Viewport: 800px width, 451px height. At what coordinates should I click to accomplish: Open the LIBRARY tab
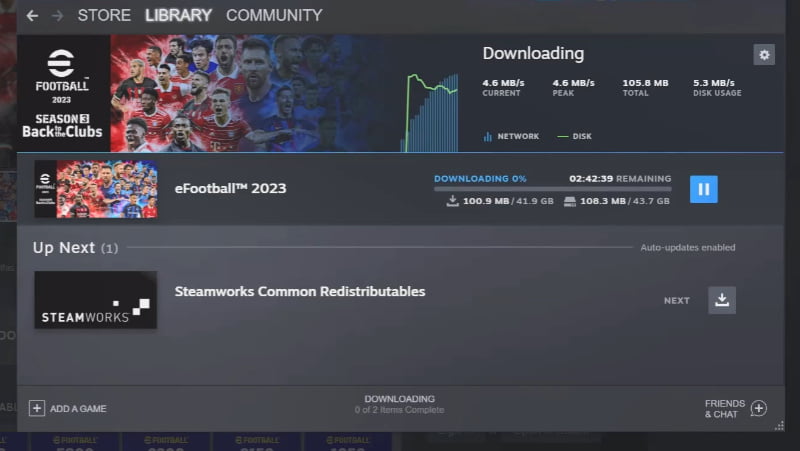tap(178, 15)
